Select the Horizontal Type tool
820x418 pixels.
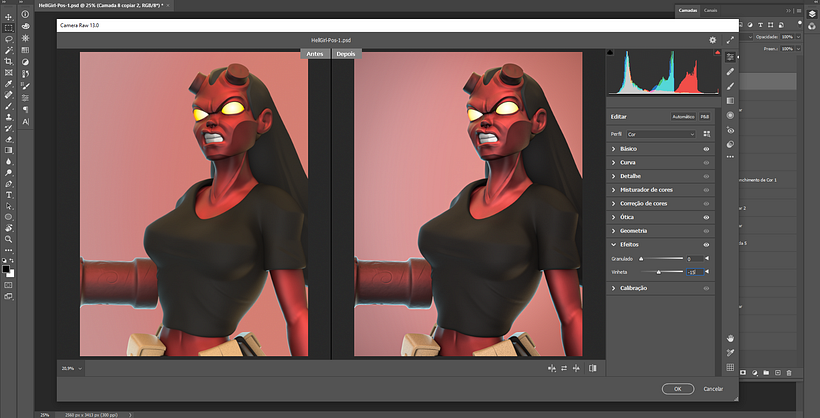click(x=8, y=195)
